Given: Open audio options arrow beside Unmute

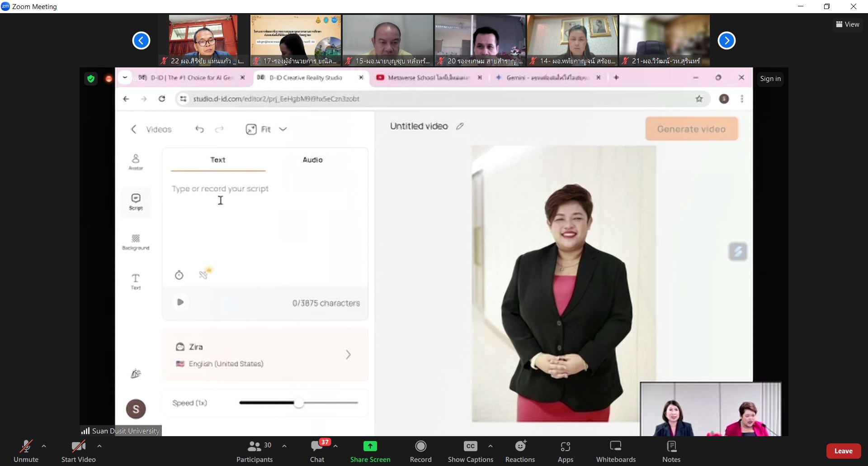Looking at the screenshot, I should (x=44, y=446).
